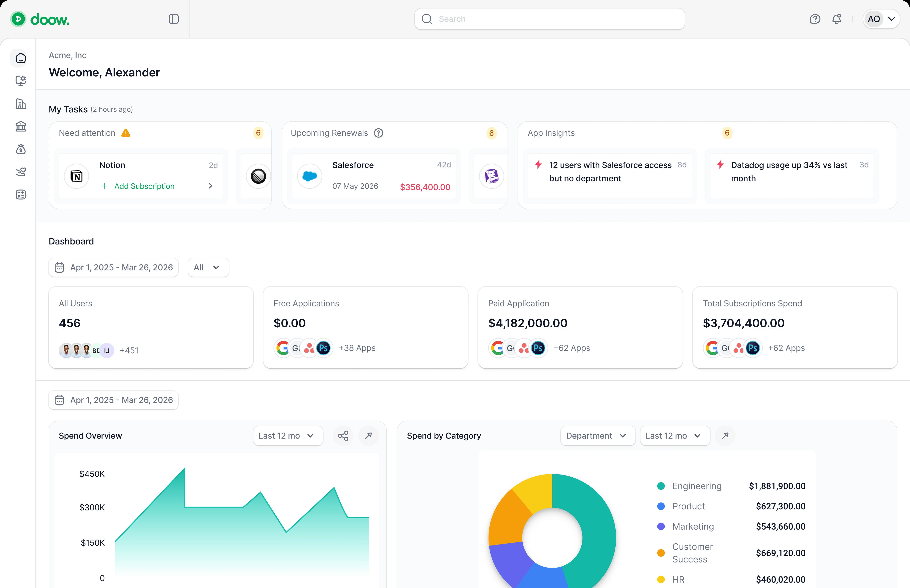Click the striped circle app icon in Need attention
The height and width of the screenshot is (588, 910).
pos(258,176)
